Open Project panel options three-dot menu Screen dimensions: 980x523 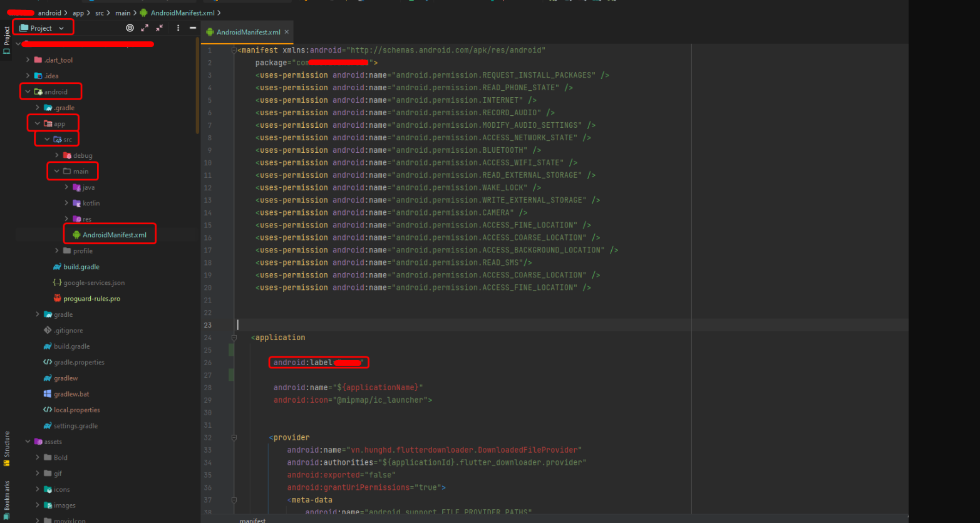point(178,28)
